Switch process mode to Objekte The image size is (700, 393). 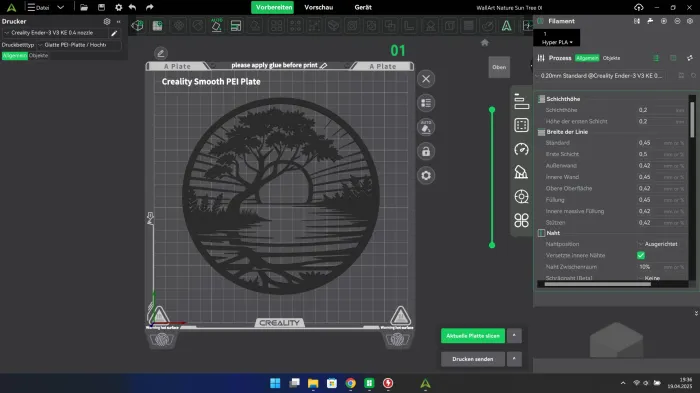(611, 58)
